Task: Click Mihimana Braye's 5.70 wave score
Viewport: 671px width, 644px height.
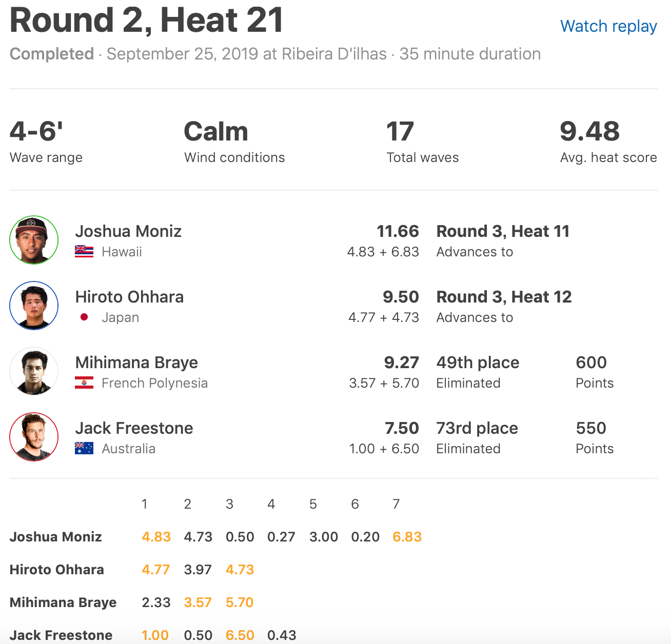Action: click(x=240, y=602)
